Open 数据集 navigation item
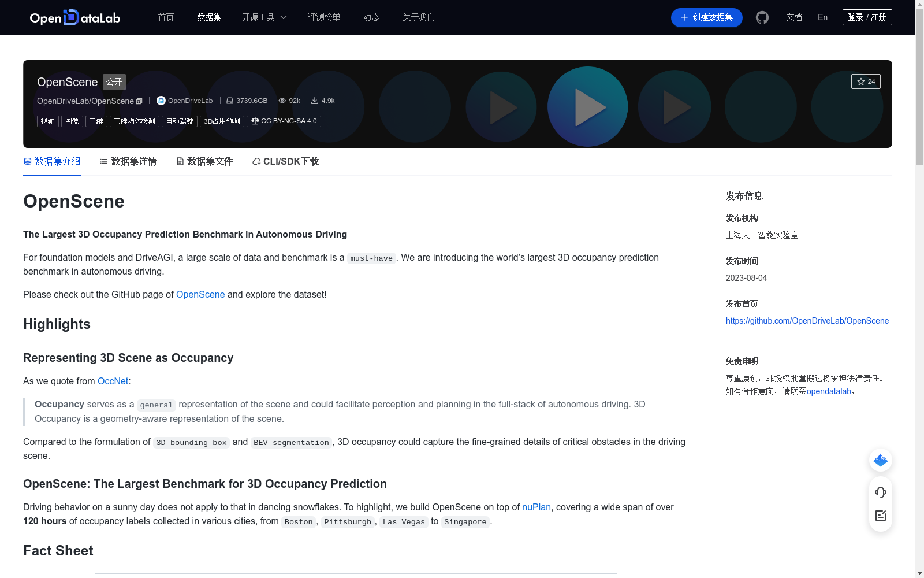The width and height of the screenshot is (924, 578). [209, 17]
